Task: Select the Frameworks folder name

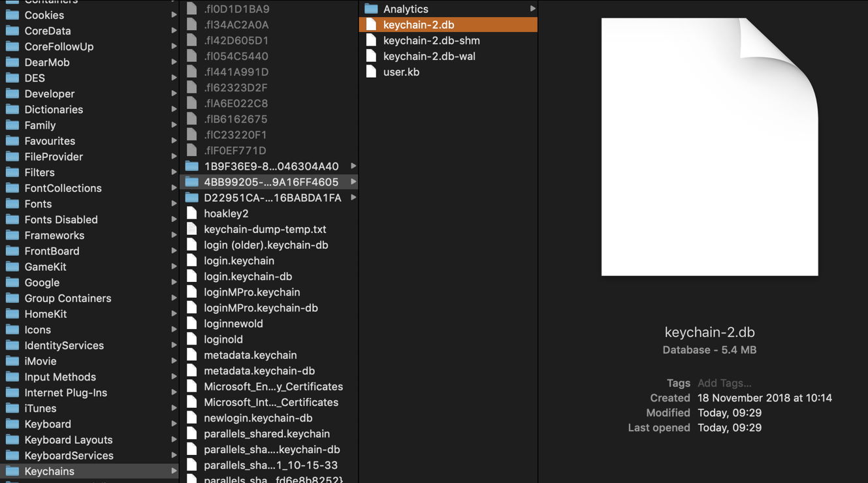Action: 54,235
